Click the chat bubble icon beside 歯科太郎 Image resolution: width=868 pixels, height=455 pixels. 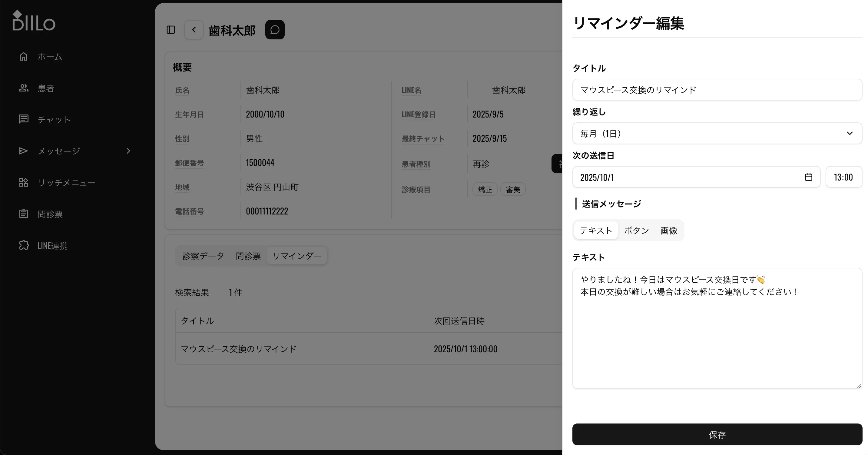(x=275, y=30)
